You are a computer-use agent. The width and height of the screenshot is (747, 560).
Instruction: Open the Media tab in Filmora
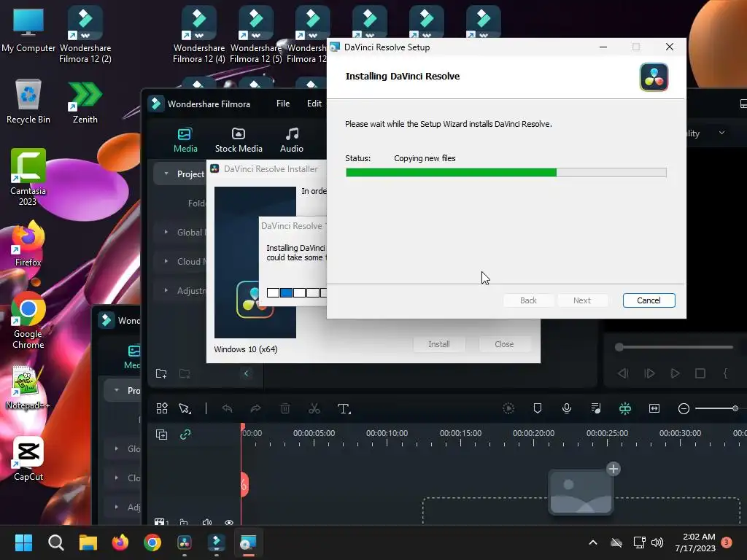185,141
